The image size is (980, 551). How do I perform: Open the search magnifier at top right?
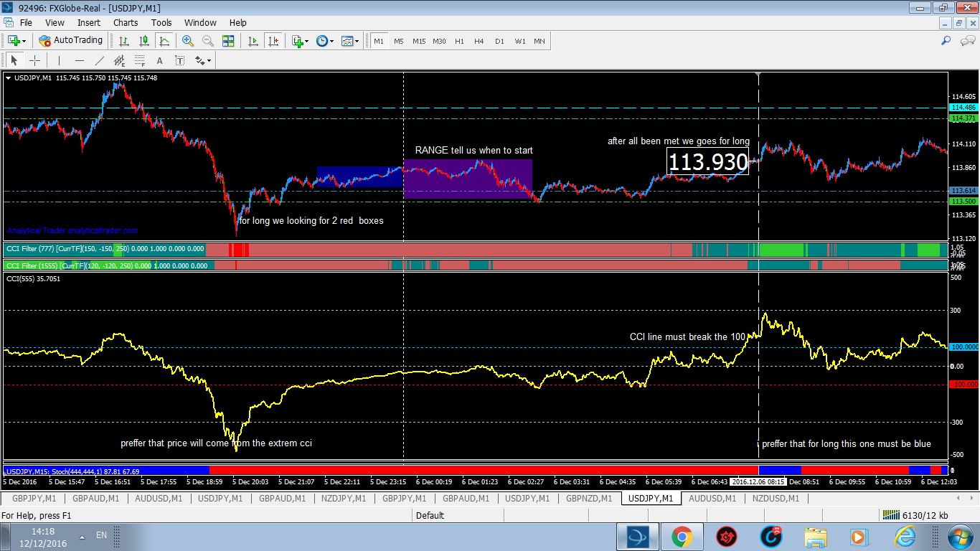(x=946, y=41)
